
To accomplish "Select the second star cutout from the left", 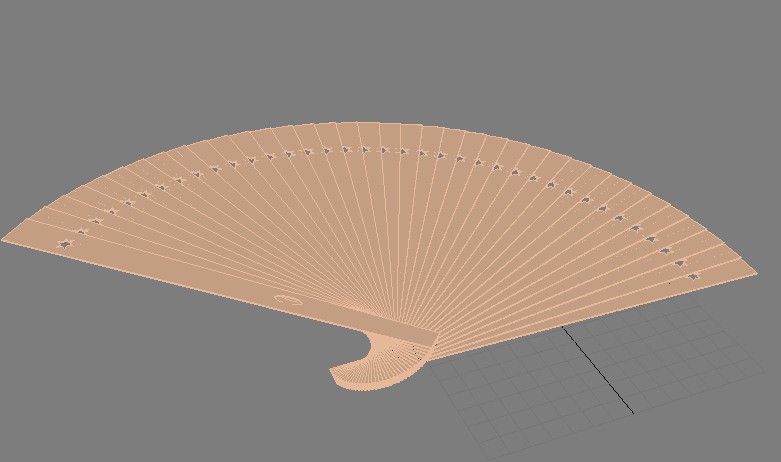I will [82, 233].
